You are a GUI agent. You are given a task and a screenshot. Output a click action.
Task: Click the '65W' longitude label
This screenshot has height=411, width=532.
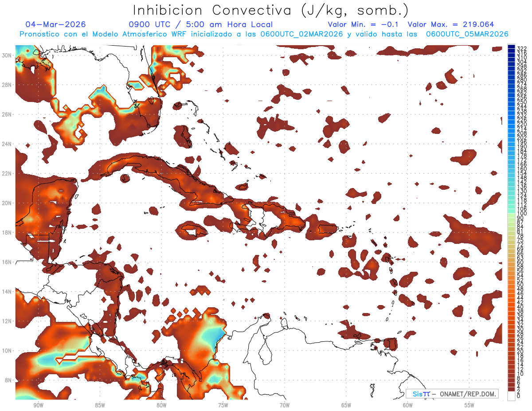tap(346, 405)
